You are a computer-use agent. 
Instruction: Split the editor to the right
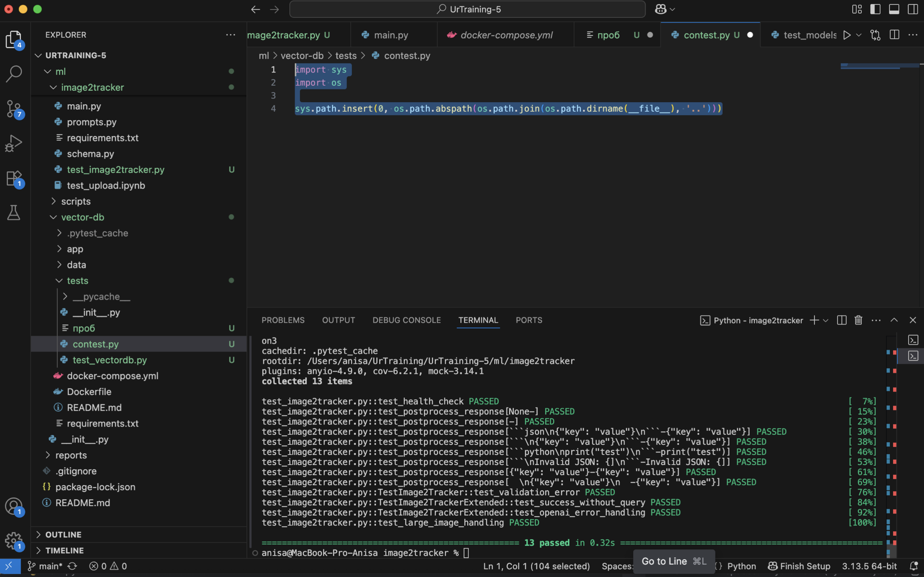tap(894, 35)
